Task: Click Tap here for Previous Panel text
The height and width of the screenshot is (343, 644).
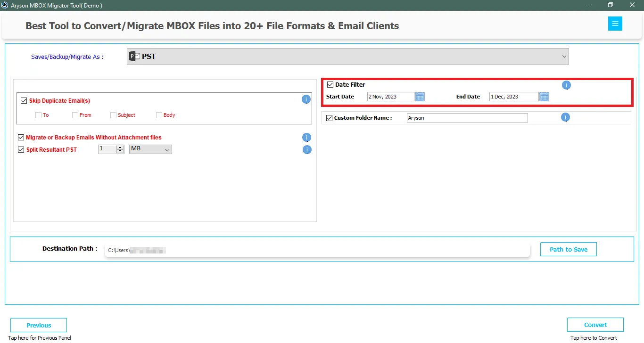Action: [x=40, y=338]
